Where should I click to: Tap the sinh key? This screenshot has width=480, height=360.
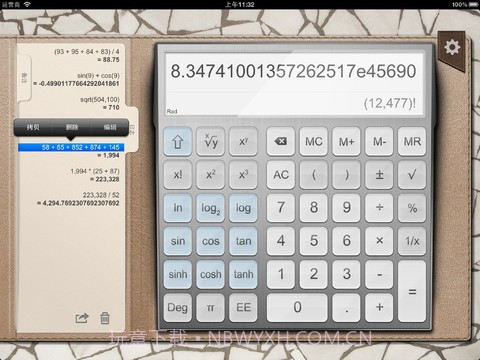click(x=178, y=274)
